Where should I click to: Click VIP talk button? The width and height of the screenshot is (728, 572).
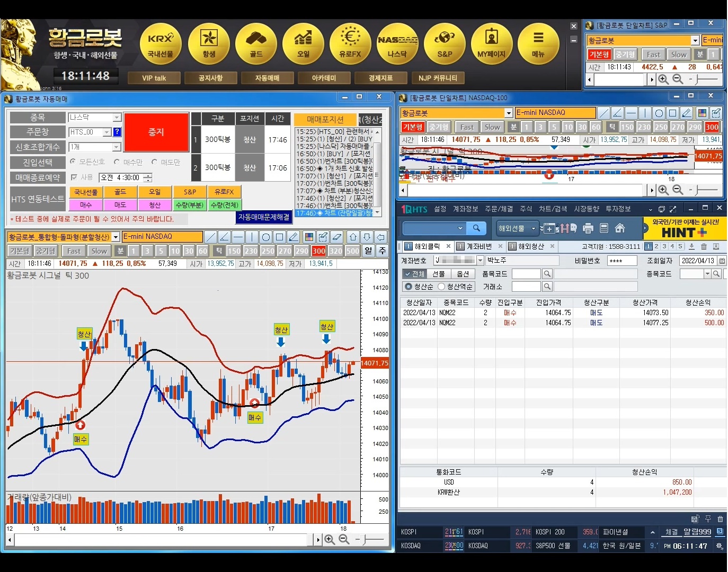[154, 78]
